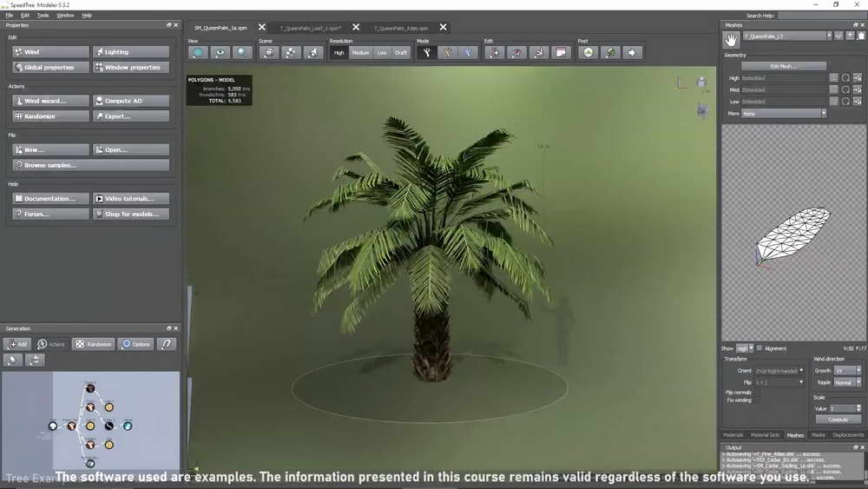
Task: Click the circular reload icon on High row
Action: click(x=845, y=78)
